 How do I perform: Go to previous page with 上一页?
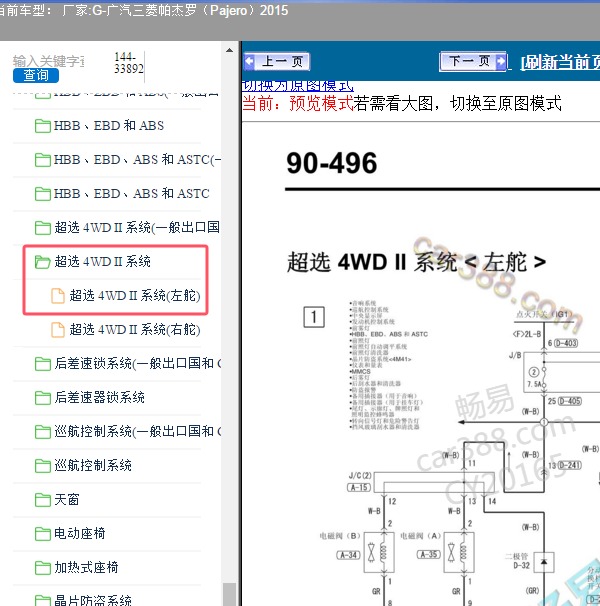276,61
